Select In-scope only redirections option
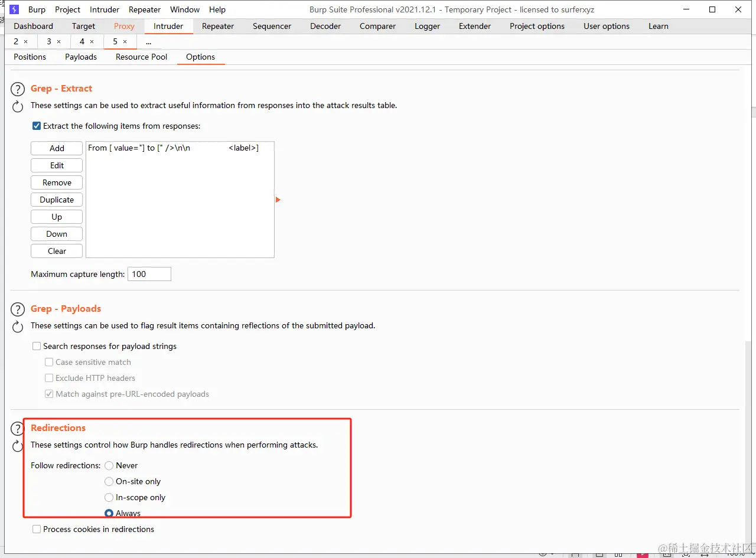Viewport: 756px width, 558px height. (109, 497)
